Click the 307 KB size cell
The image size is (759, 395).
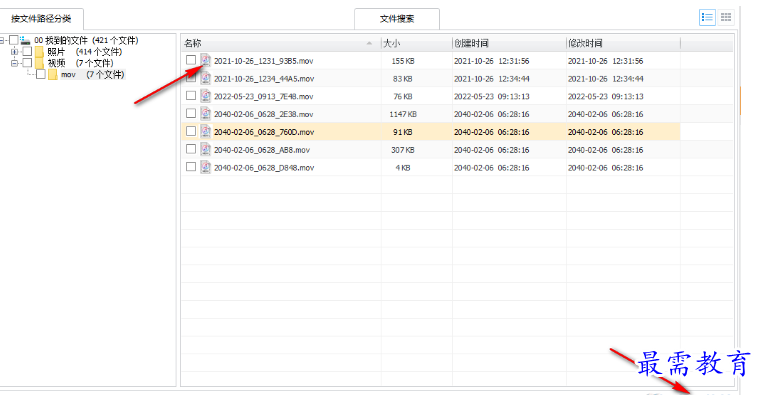tap(403, 150)
